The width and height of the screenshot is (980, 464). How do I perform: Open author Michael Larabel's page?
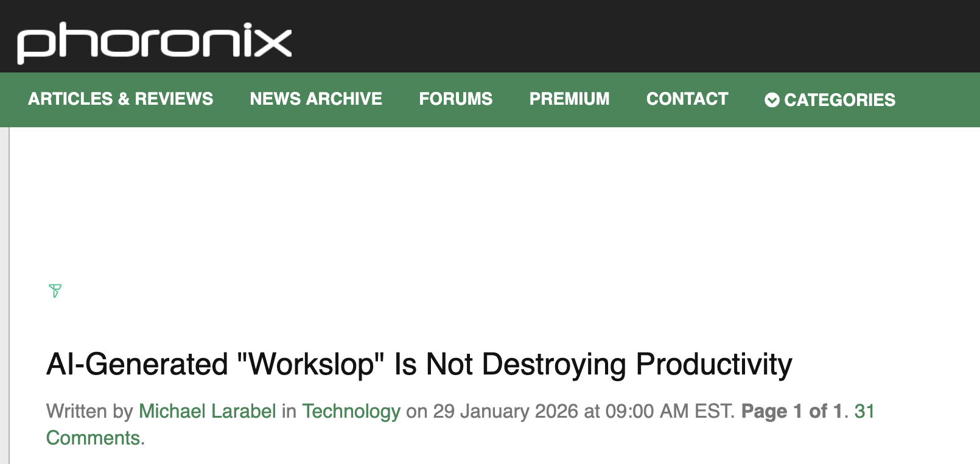(208, 411)
